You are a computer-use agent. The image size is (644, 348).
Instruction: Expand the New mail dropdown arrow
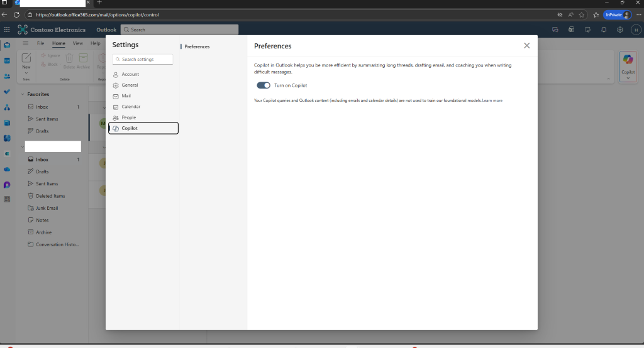point(26,73)
